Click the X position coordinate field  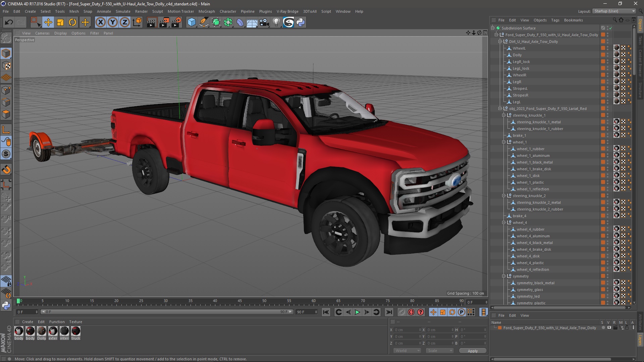407,330
